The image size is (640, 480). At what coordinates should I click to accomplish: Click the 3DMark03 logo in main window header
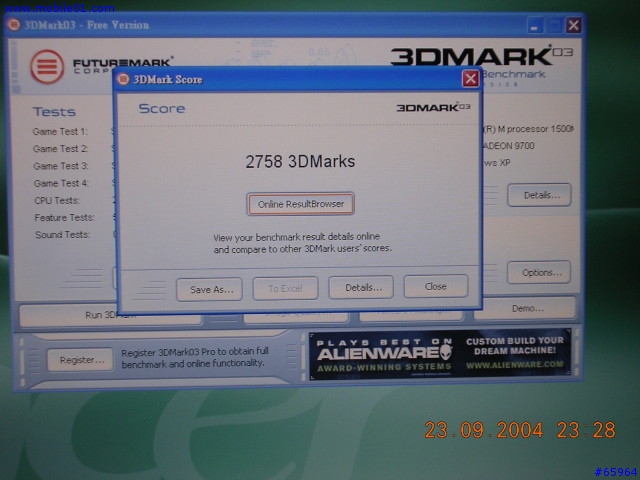481,56
